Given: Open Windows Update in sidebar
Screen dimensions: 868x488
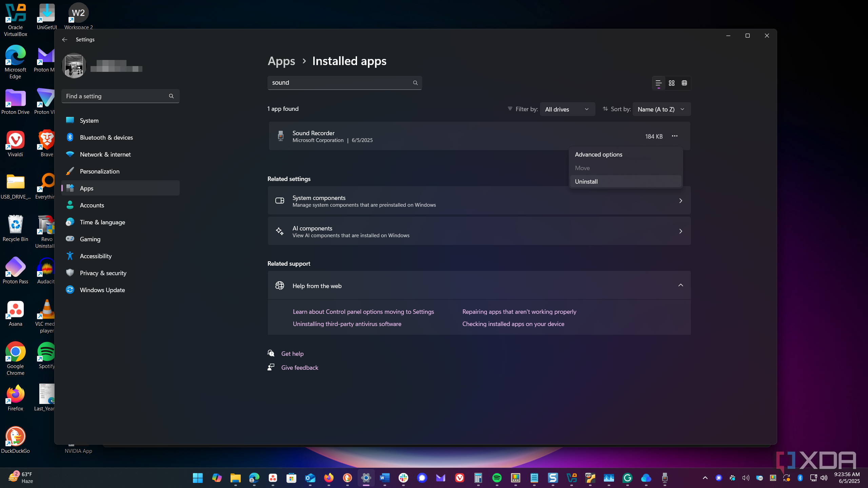Looking at the screenshot, I should click(x=120, y=290).
